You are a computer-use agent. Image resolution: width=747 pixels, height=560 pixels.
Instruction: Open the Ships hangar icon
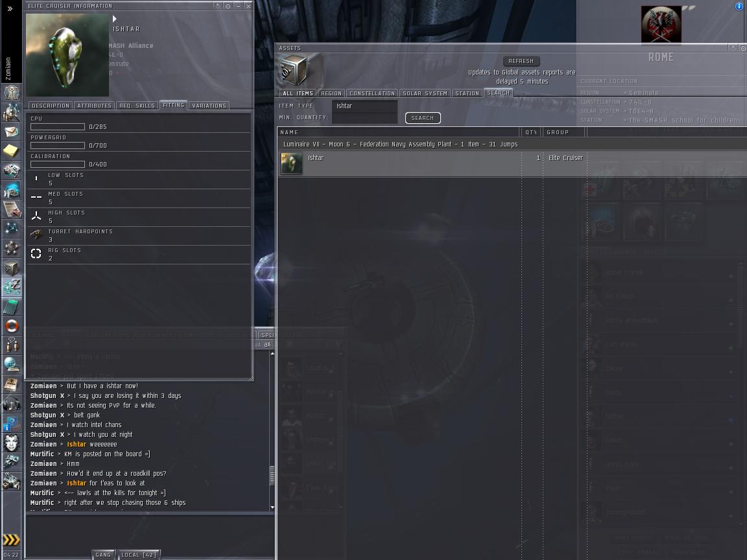coord(12,462)
